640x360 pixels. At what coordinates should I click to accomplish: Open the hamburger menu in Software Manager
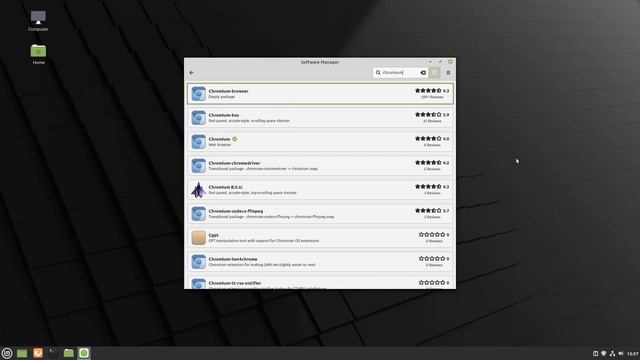pyautogui.click(x=448, y=73)
